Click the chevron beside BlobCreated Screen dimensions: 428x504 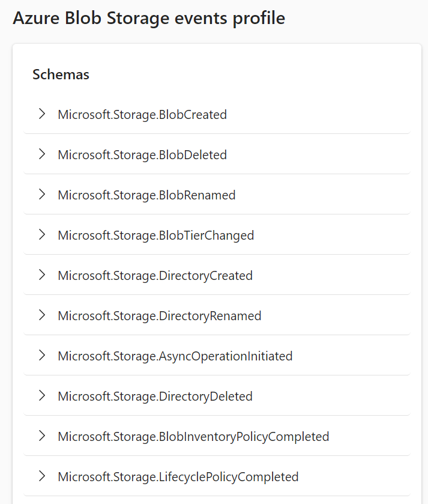click(41, 114)
